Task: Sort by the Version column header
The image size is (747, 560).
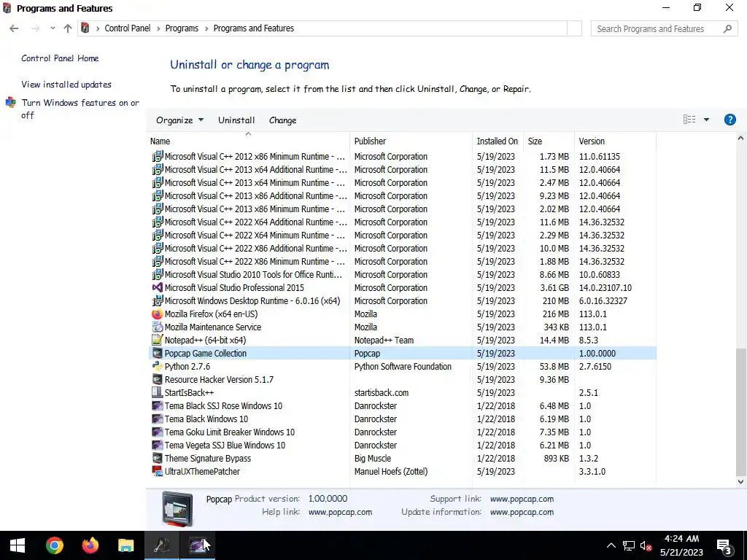Action: (x=615, y=141)
